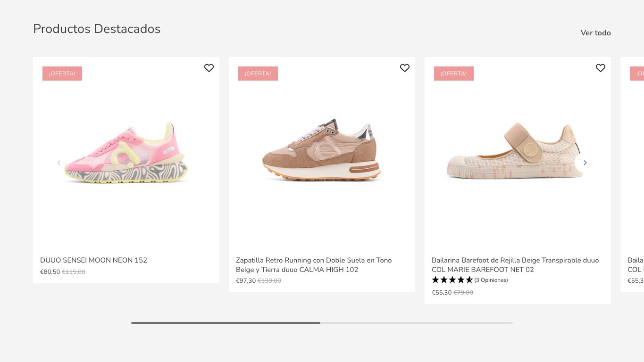
Task: Add DUUO SENSEI MOON NEON 152 to wishlist
Action: click(209, 68)
